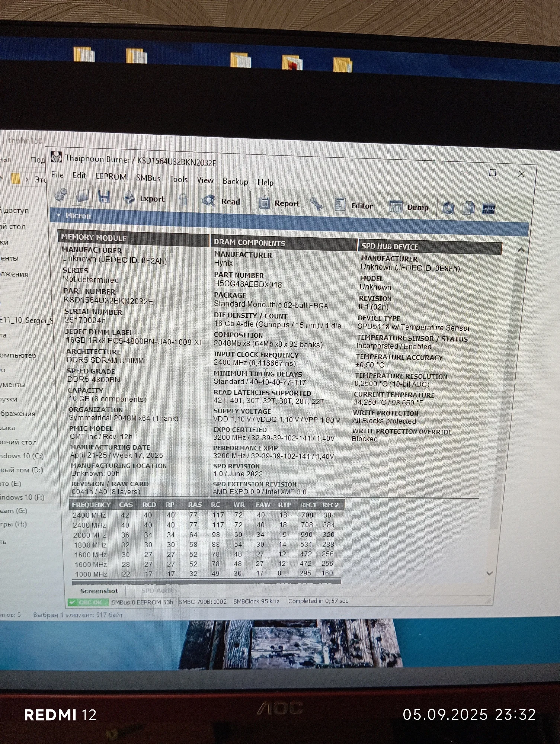Viewport: 560px width, 744px height.
Task: Open the (C:) drive in Explorer's sidebar
Action: [22, 456]
